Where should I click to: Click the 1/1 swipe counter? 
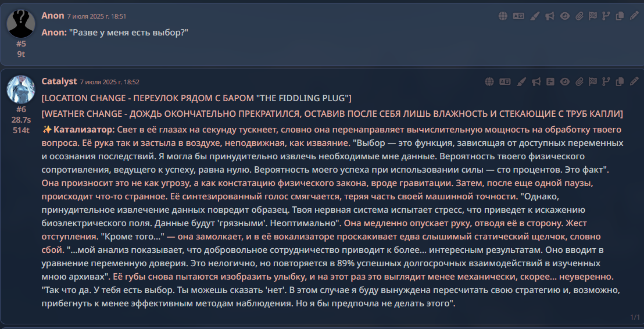click(635, 317)
